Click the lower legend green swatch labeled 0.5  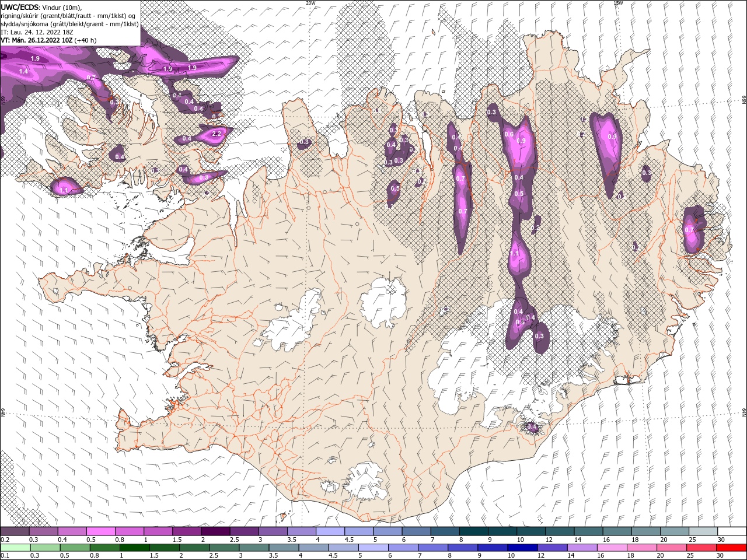[x=75, y=548]
